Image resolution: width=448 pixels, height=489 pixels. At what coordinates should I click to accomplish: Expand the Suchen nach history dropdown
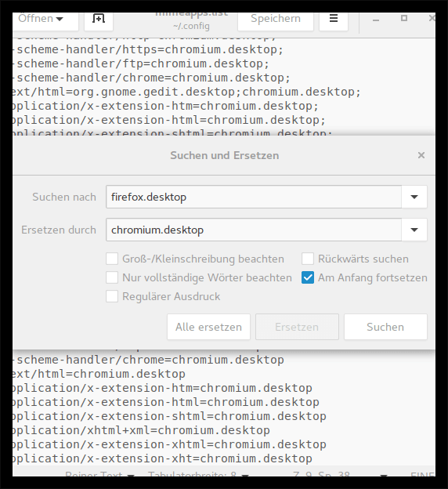[x=414, y=197]
